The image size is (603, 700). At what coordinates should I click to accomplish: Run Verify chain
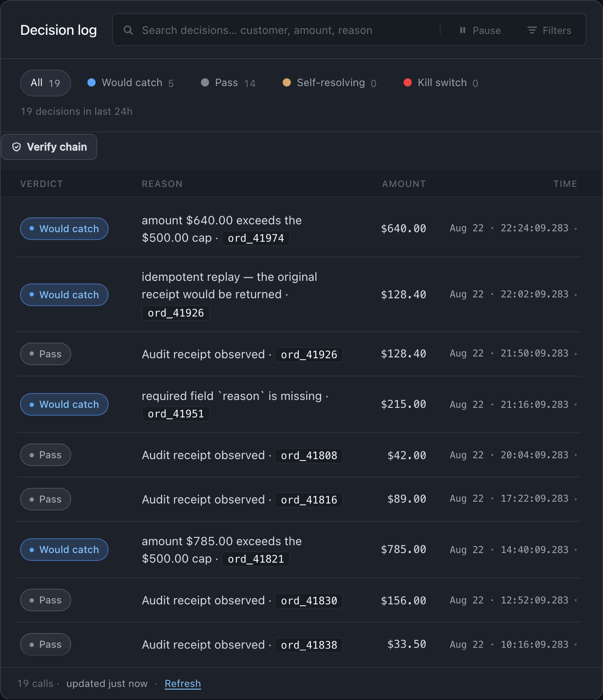[x=49, y=147]
